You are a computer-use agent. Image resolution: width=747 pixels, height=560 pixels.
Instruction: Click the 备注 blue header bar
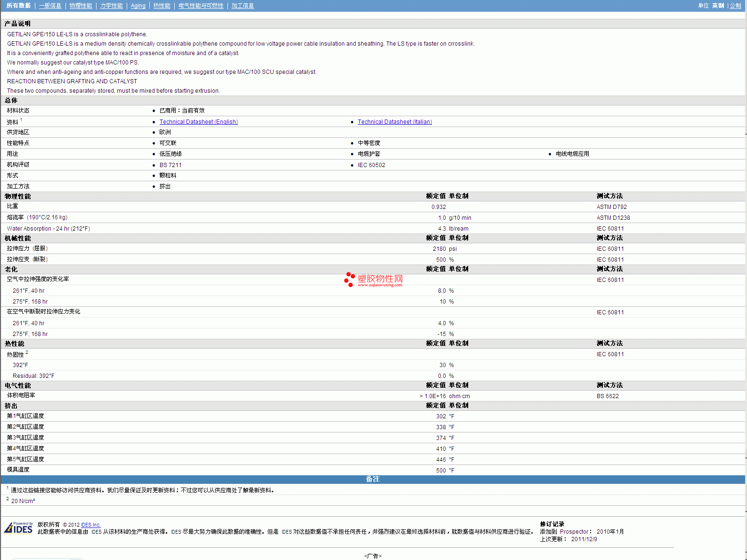pos(373,479)
